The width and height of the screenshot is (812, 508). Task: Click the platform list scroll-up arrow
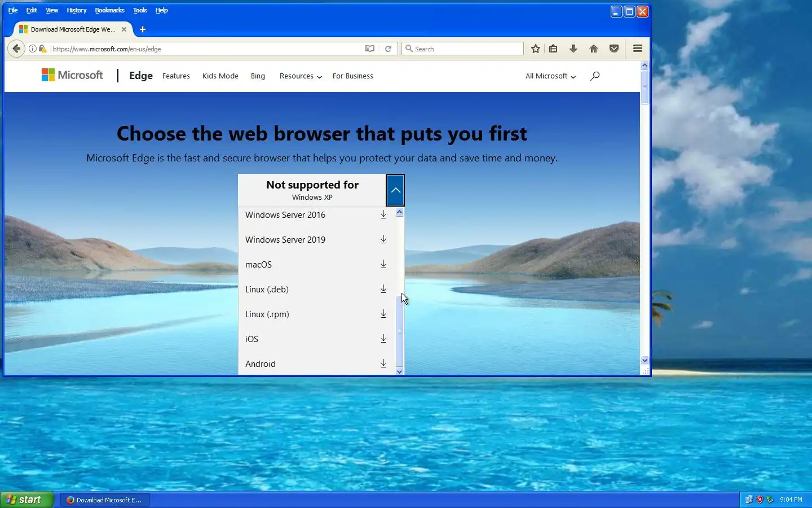pyautogui.click(x=400, y=212)
